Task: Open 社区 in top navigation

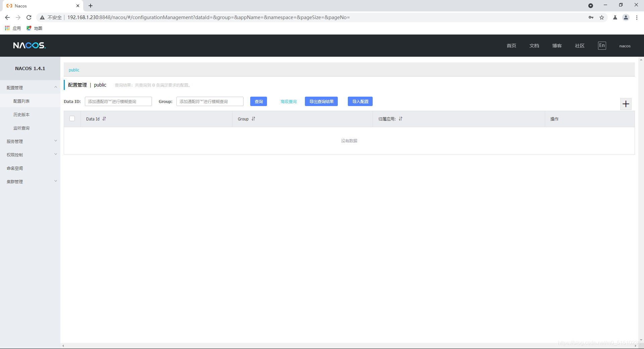Action: [580, 46]
